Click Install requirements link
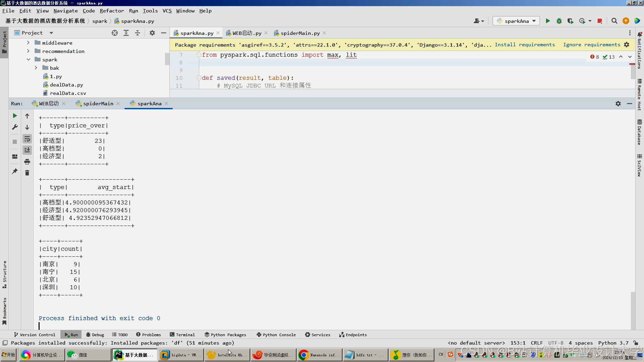The height and width of the screenshot is (362, 644). point(525,45)
